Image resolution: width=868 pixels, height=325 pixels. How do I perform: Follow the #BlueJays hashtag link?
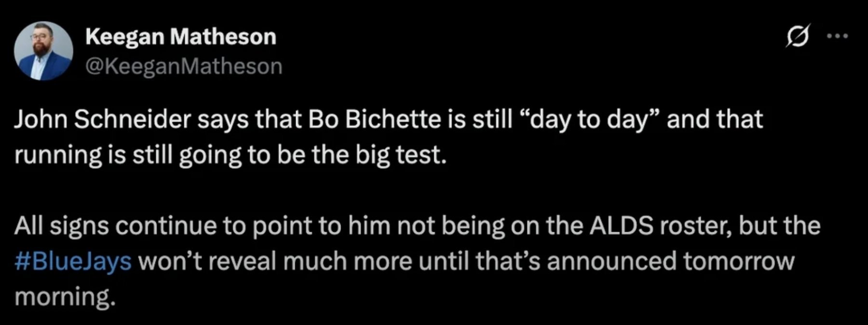[73, 261]
